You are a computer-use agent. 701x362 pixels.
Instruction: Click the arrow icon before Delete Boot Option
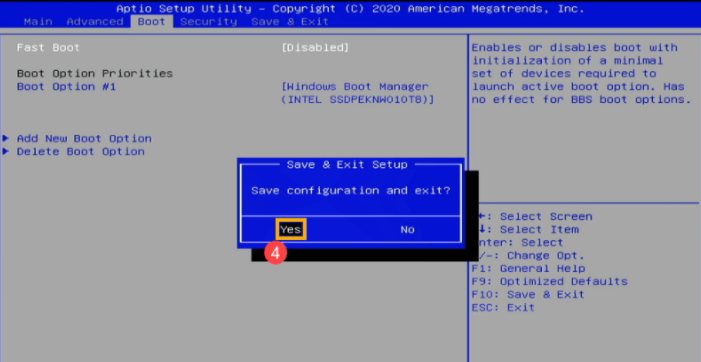point(6,151)
